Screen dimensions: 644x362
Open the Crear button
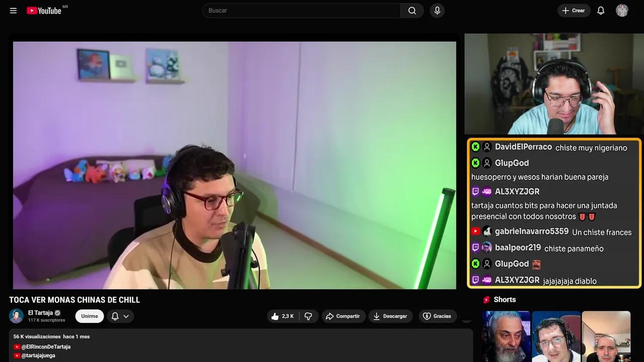point(574,11)
